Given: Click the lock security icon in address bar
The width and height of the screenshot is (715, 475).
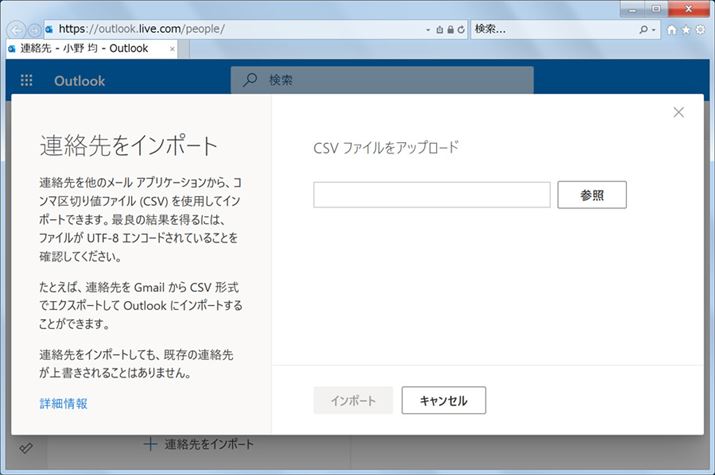Looking at the screenshot, I should pos(450,30).
